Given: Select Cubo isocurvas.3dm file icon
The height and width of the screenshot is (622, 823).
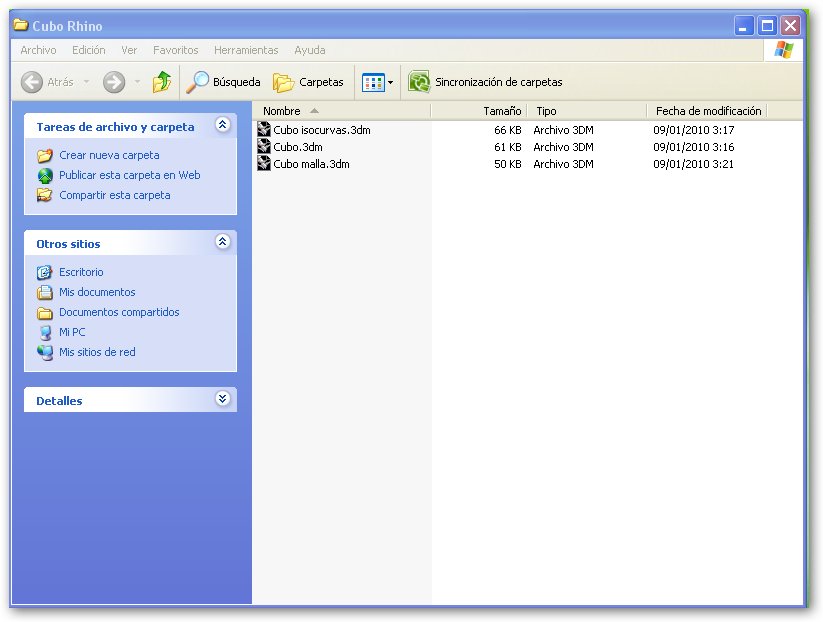Looking at the screenshot, I should tap(264, 129).
